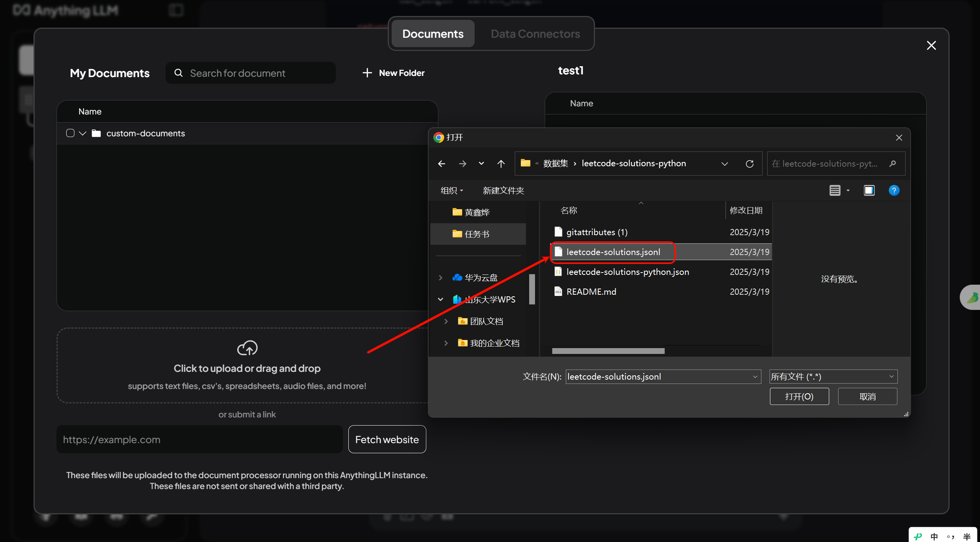This screenshot has width=980, height=542.
Task: Open the 所有文件 file type dropdown
Action: (833, 377)
